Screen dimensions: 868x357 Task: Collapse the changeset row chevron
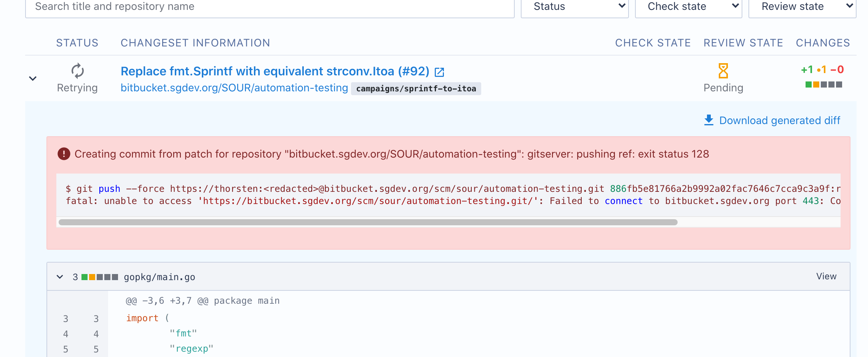tap(33, 78)
